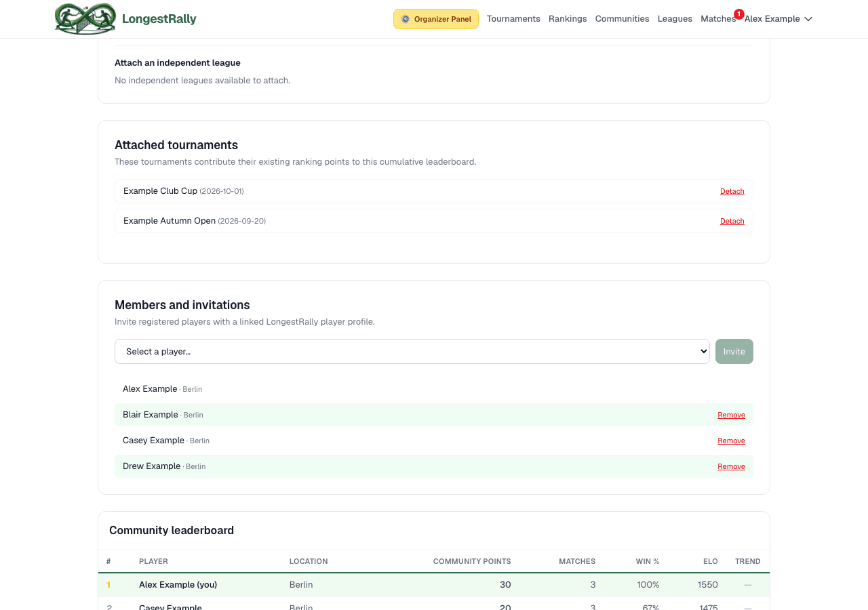Expand the Alex Example account menu chevron

[x=808, y=19]
